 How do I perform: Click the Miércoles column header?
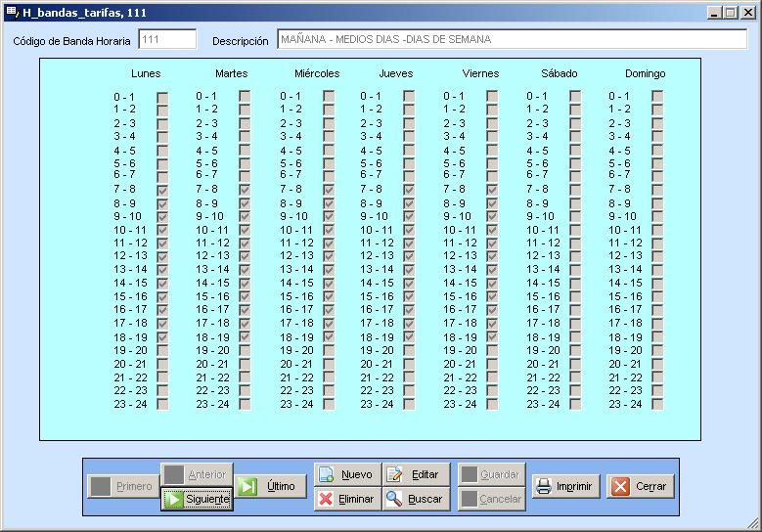click(x=317, y=74)
